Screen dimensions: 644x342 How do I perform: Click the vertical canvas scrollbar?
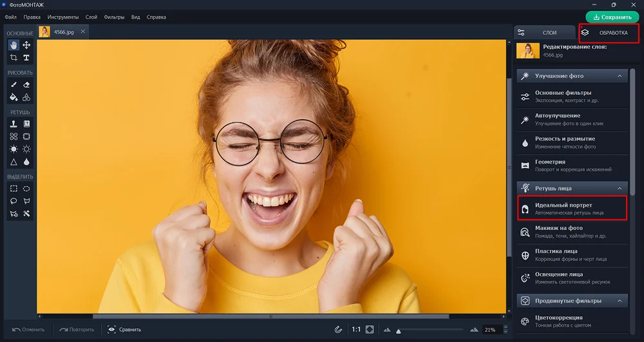point(509,166)
